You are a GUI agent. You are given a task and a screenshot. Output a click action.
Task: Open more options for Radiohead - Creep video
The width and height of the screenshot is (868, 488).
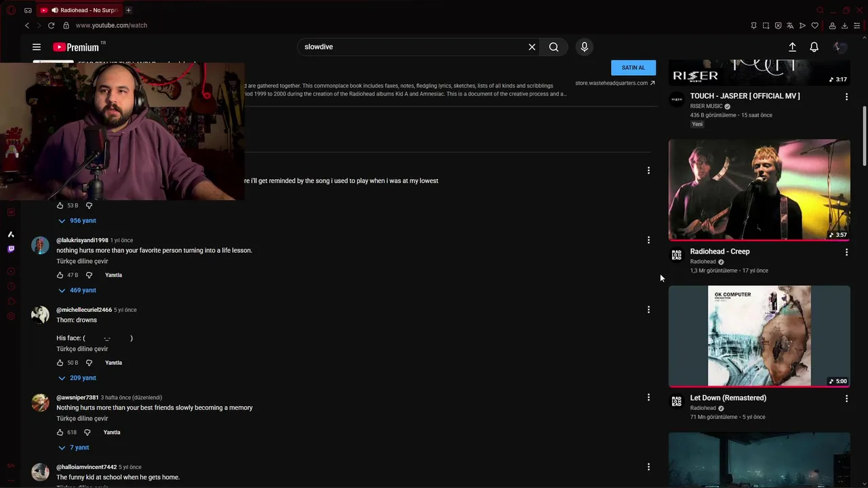coord(846,252)
